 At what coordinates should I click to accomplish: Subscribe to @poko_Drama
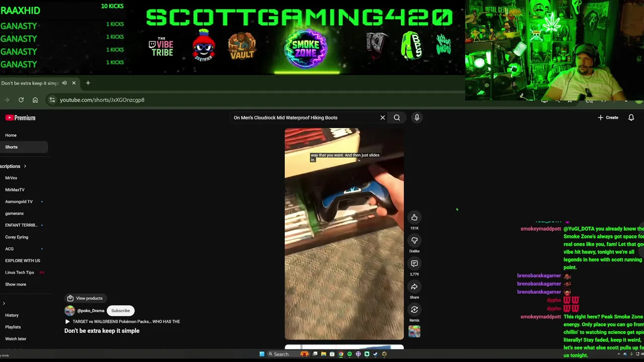click(120, 311)
